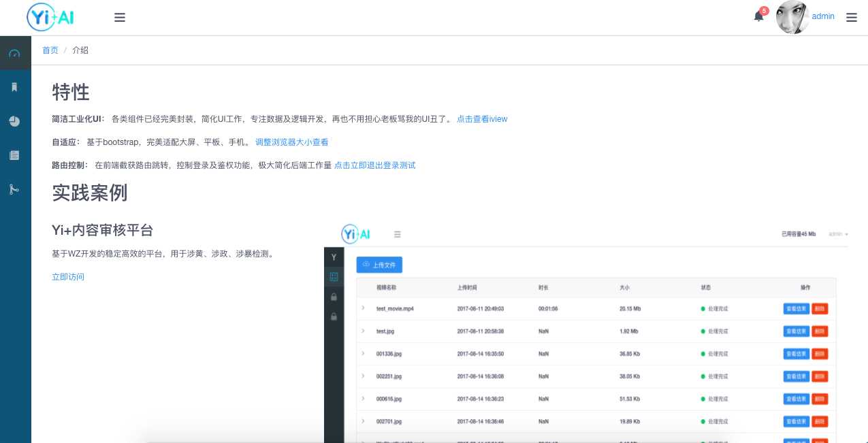
Task: Click the pie chart icon in sidebar
Action: pos(15,121)
